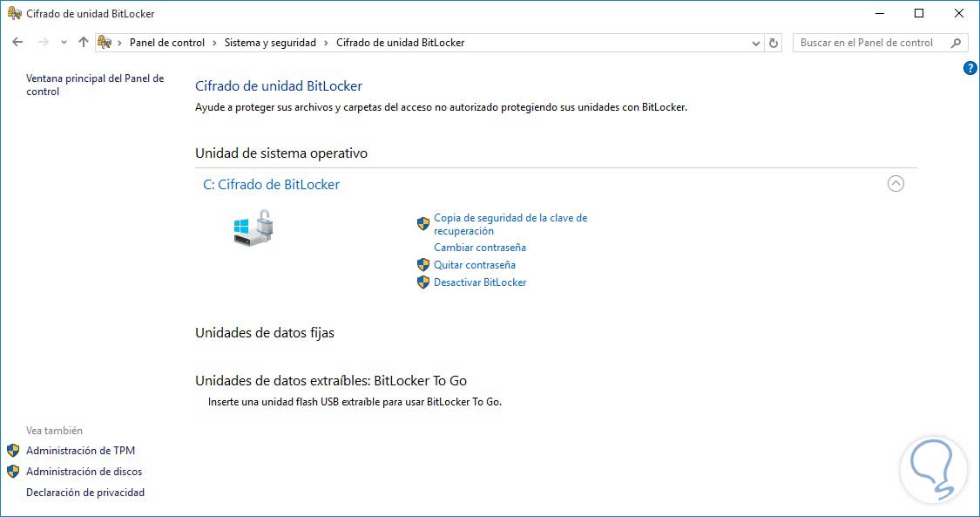Screen dimensions: 980x517
Task: Close the BitLocker window
Action: tap(959, 13)
